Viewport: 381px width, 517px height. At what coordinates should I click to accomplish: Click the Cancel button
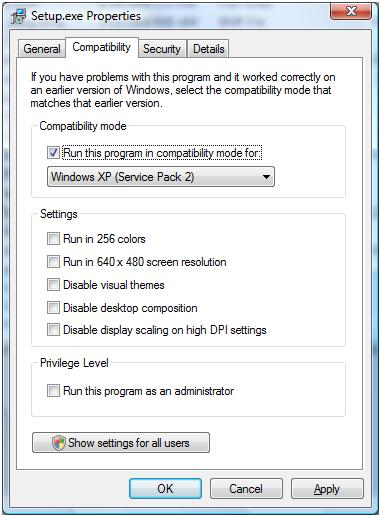tap(246, 489)
